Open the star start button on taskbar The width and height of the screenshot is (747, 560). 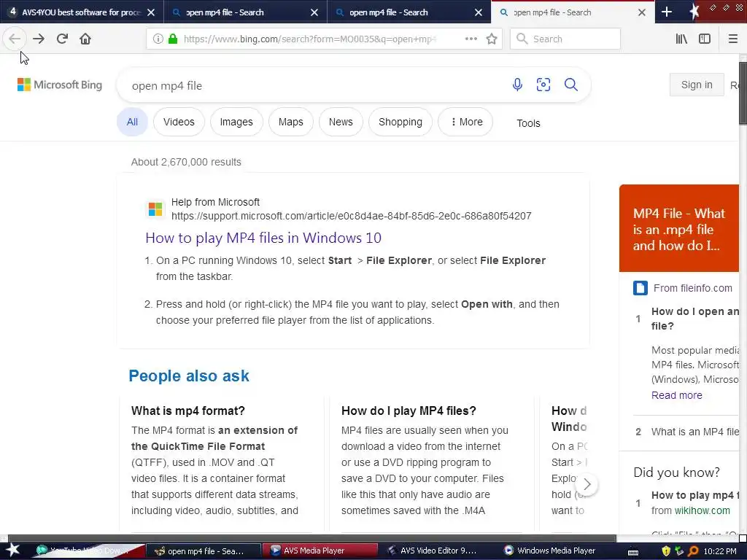coord(12,551)
